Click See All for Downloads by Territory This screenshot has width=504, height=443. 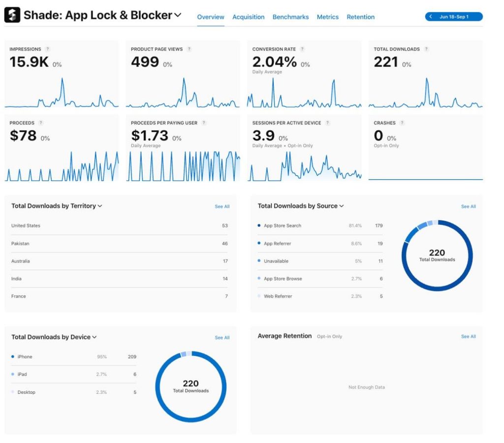[222, 206]
